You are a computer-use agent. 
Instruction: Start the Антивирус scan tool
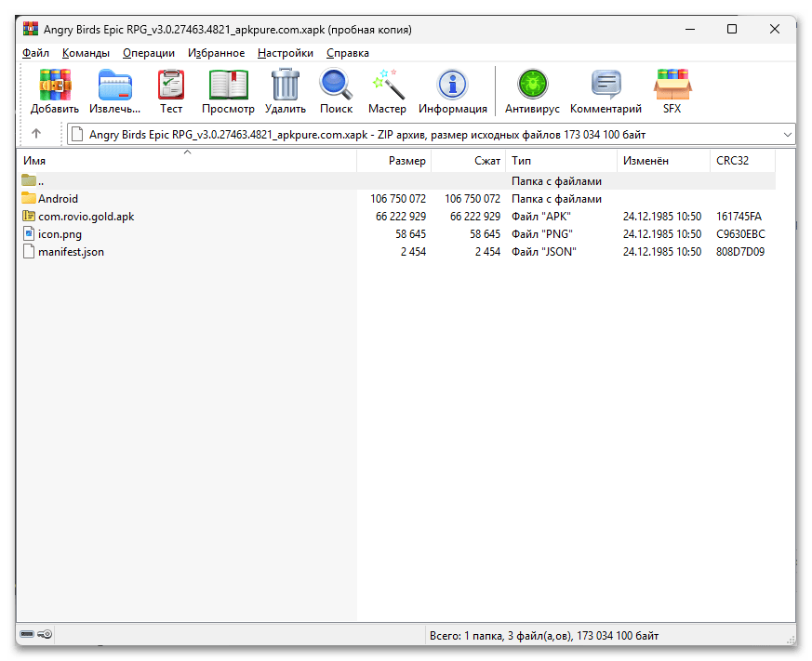coord(532,85)
